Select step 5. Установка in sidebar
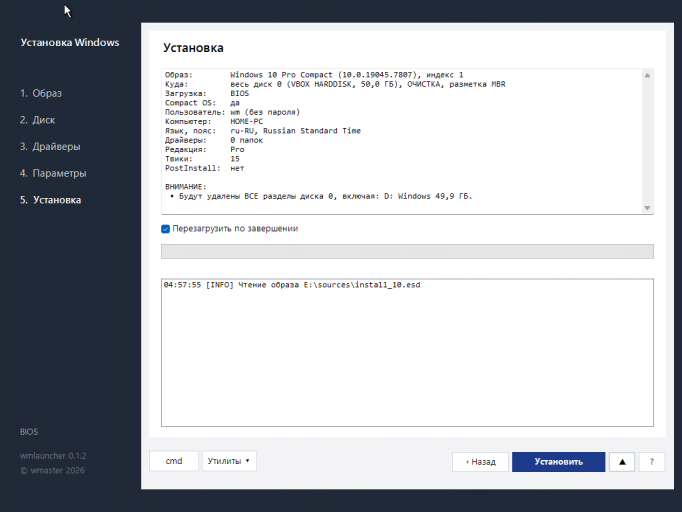 pos(50,200)
